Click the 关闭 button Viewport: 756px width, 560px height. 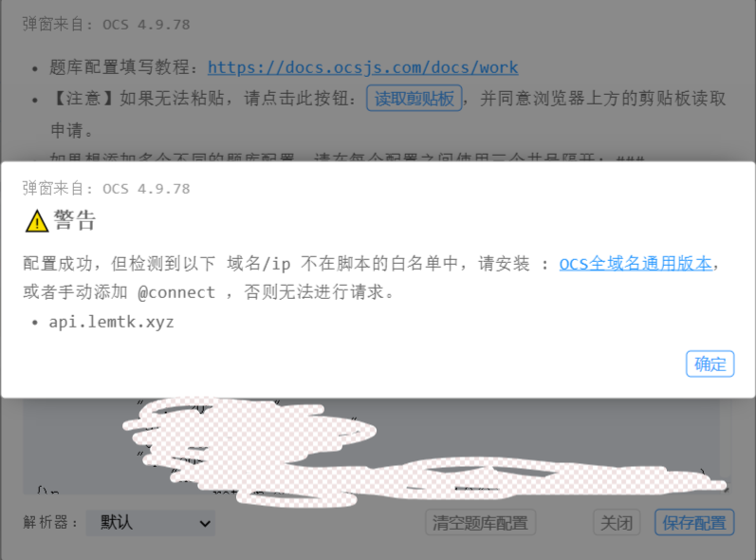617,522
